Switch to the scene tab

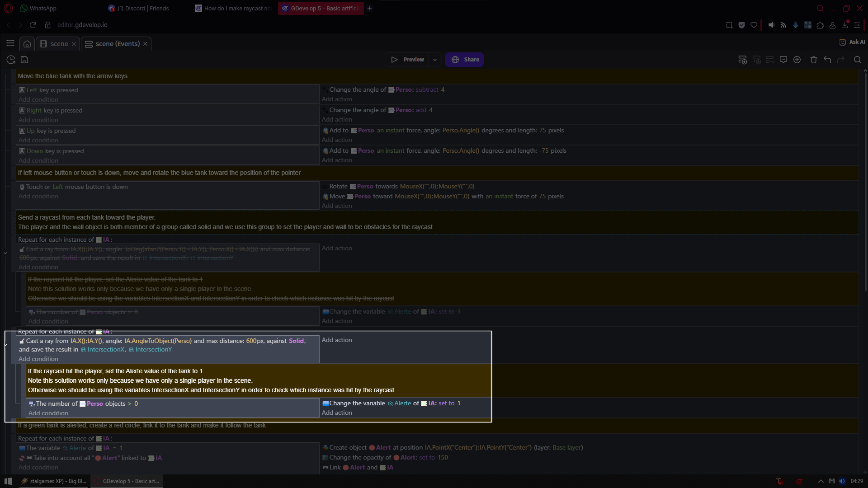59,44
